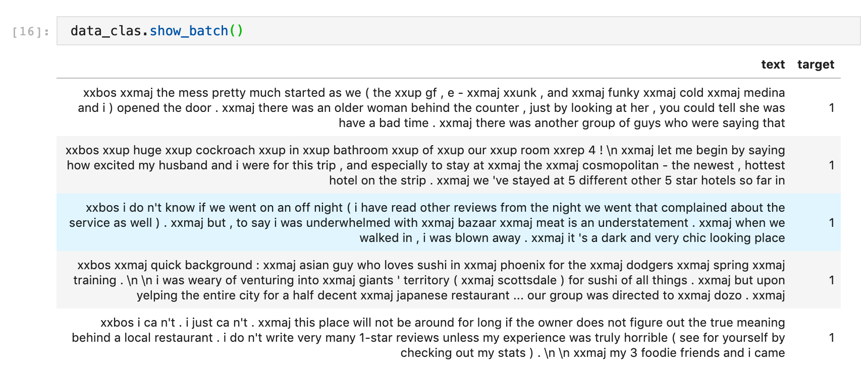The height and width of the screenshot is (370, 868).
Task: Click the 'show_batch' method name in code
Action: coord(189,31)
